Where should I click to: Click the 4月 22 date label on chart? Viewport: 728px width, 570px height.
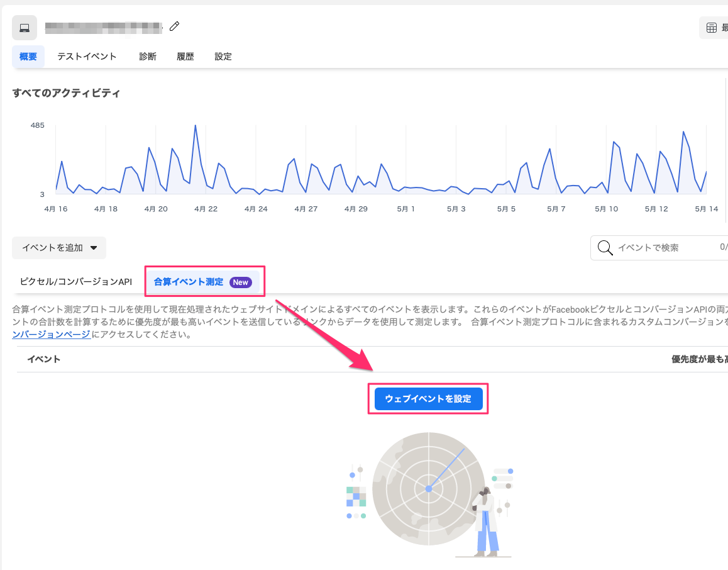click(x=206, y=209)
